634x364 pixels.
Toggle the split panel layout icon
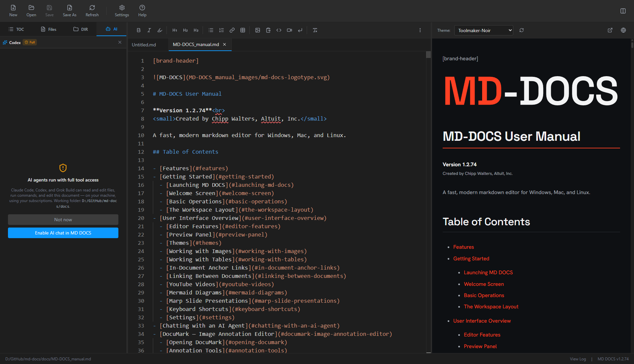coord(623,11)
